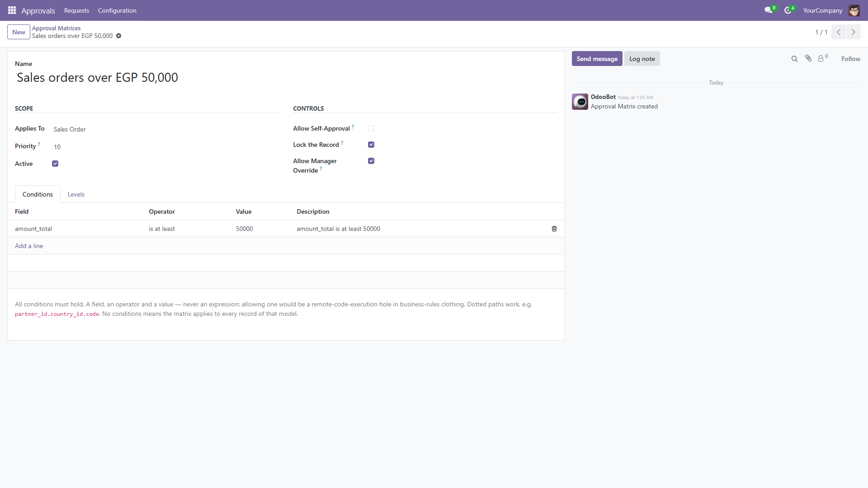This screenshot has height=488, width=868.
Task: Delete the amount_total condition line
Action: pos(554,229)
